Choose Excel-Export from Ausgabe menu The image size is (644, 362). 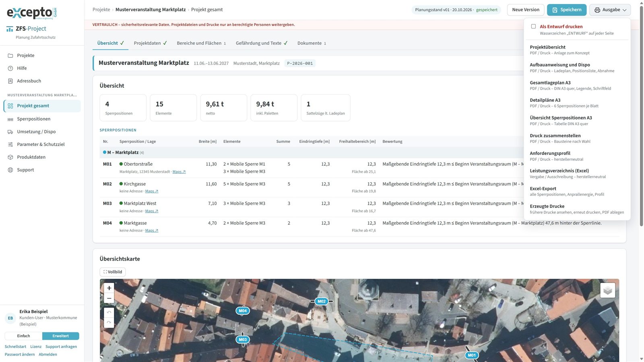point(577,191)
